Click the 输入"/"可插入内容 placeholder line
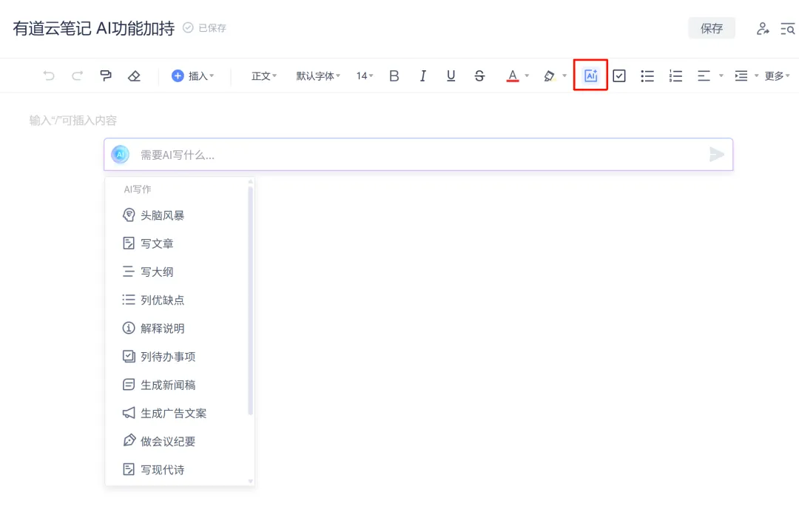 73,121
